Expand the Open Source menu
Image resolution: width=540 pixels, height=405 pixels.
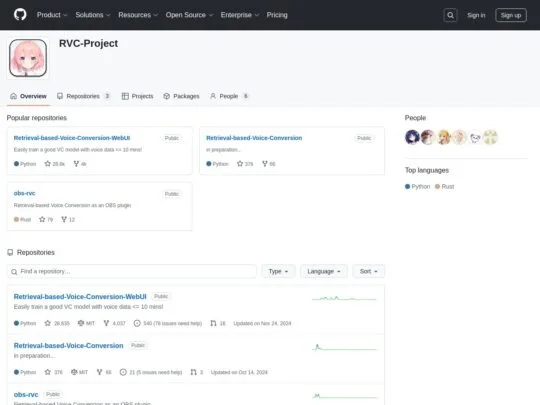[189, 15]
